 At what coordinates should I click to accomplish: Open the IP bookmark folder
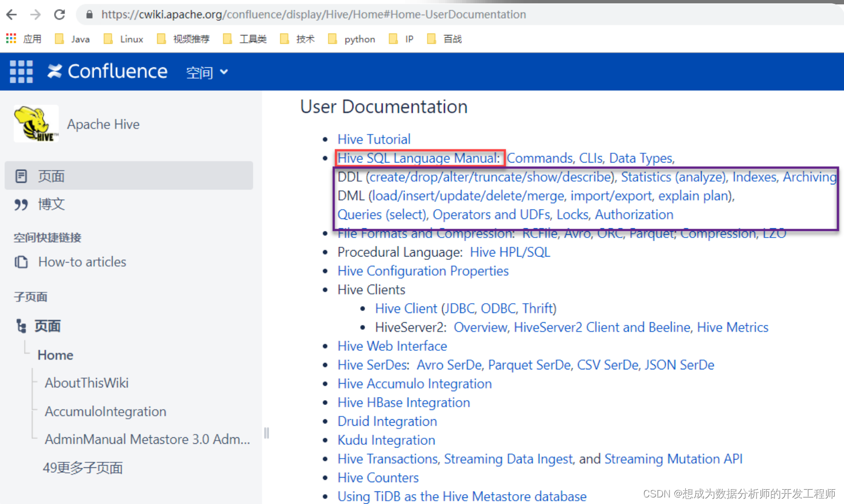point(401,39)
